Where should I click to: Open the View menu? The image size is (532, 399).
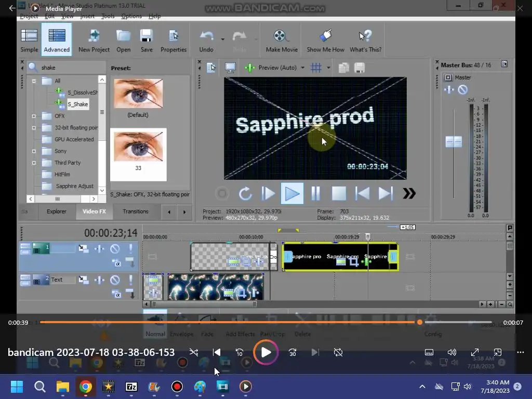tap(67, 16)
